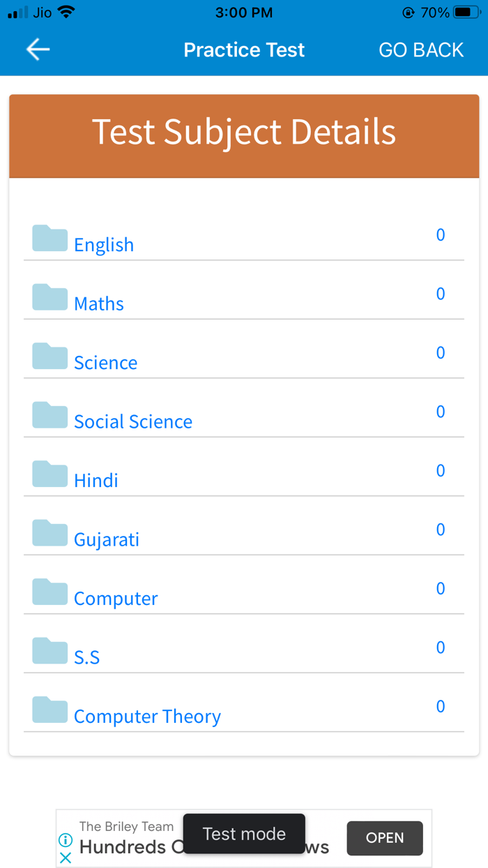This screenshot has height=868, width=488.
Task: Open the Science subject folder icon
Action: pos(49,355)
